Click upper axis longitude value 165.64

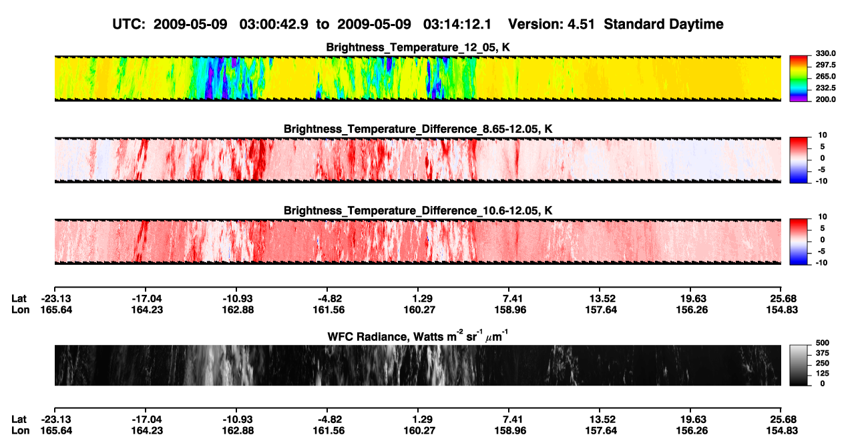(x=55, y=310)
